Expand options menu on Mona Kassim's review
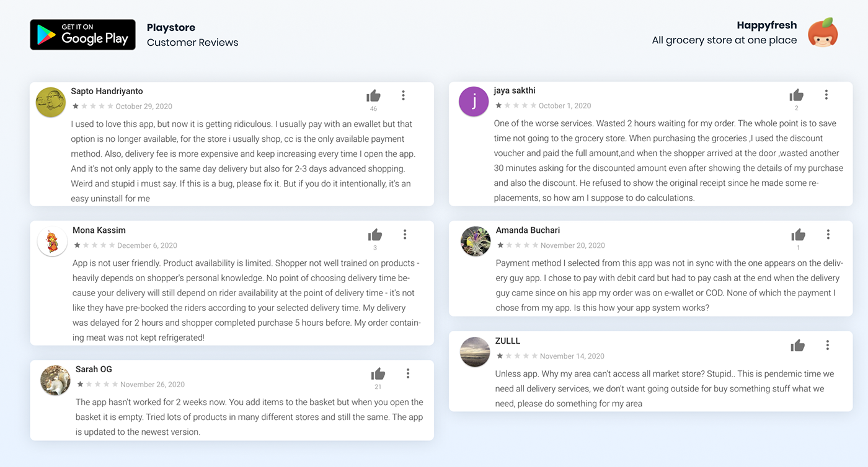The width and height of the screenshot is (868, 467). pyautogui.click(x=405, y=234)
